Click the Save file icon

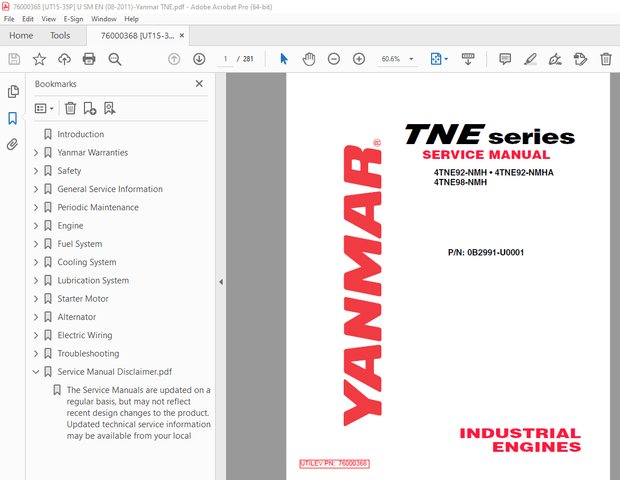coord(14,59)
